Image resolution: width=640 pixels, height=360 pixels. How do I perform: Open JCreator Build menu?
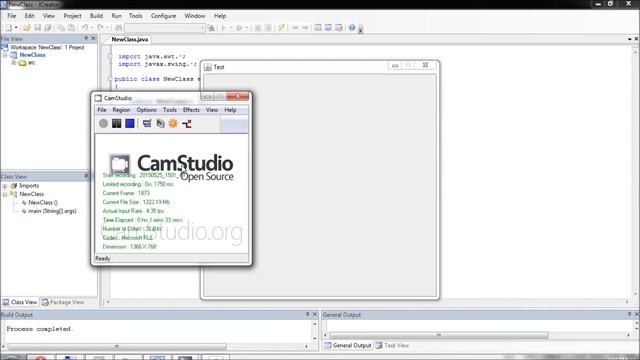(96, 16)
